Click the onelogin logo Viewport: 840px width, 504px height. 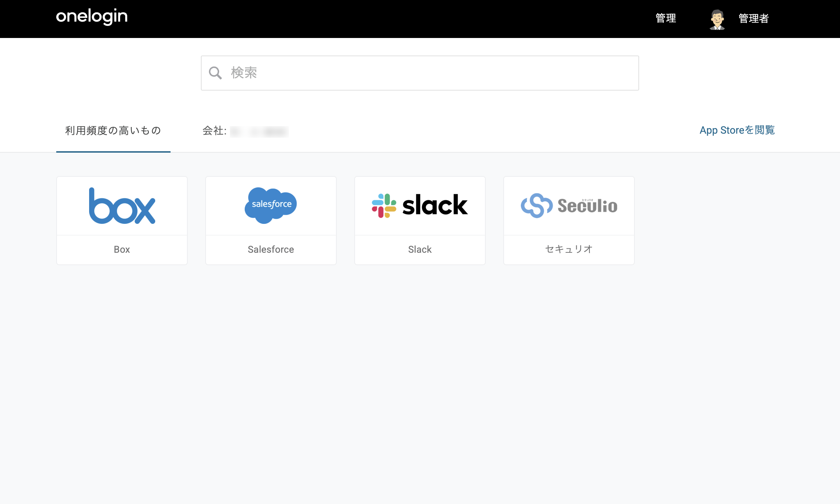coord(92,17)
